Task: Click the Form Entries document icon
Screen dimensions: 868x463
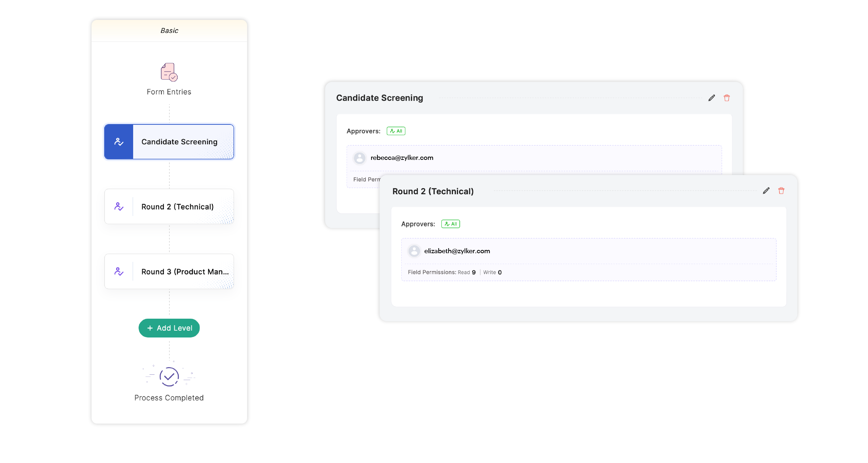Action: point(169,72)
